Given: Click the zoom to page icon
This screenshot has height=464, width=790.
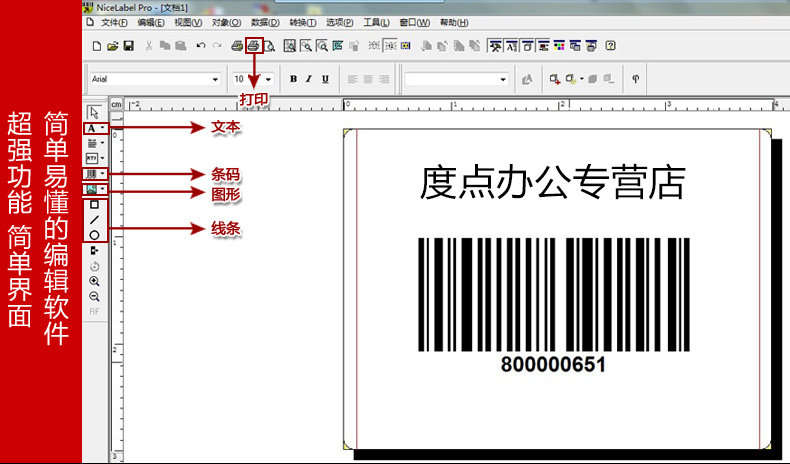Looking at the screenshot, I should click(290, 46).
